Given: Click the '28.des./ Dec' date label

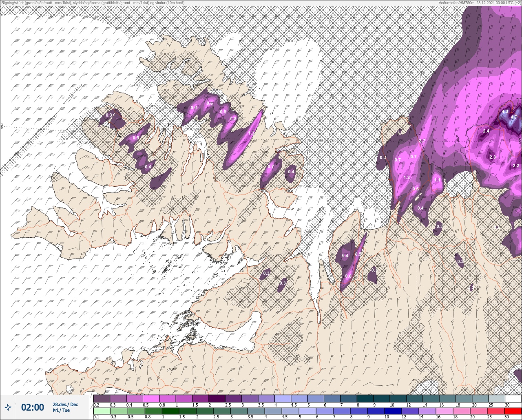Looking at the screenshot, I should point(65,405).
